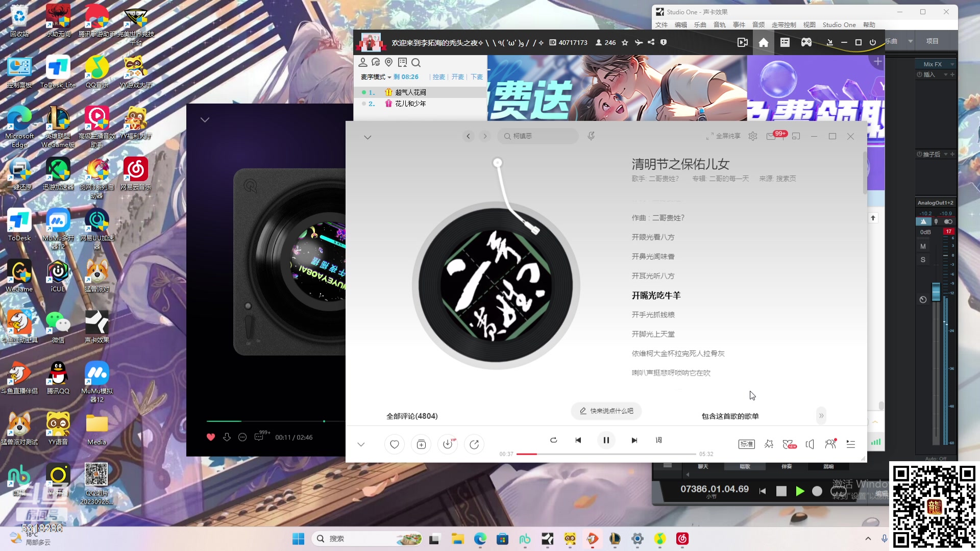This screenshot has height=551, width=980.
Task: Open the play queue list icon
Action: point(851,444)
